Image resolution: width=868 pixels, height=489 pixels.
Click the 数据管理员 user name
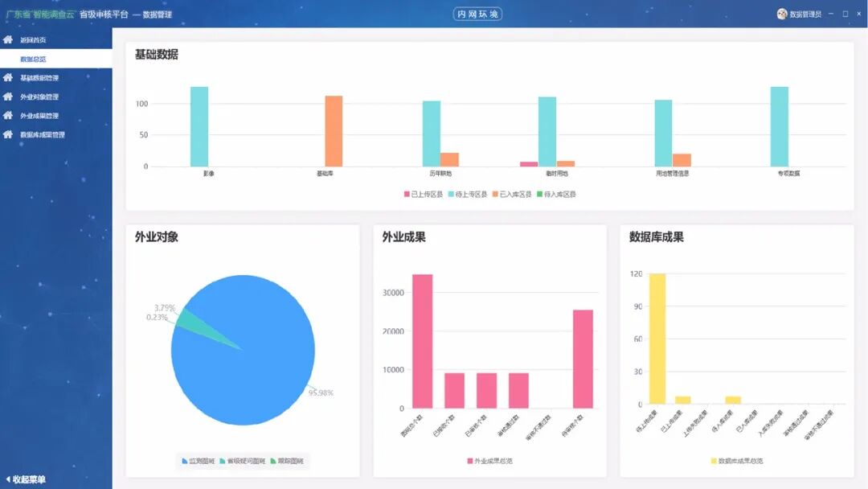[x=805, y=14]
